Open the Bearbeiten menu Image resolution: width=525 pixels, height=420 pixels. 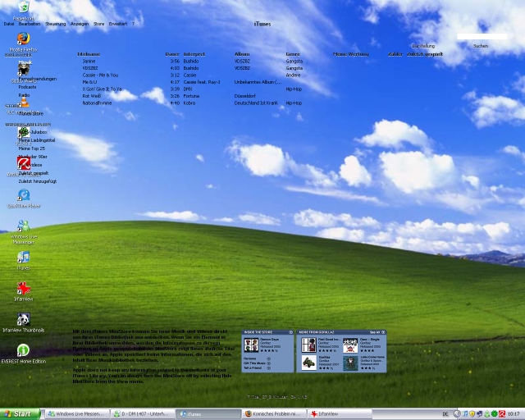coord(30,24)
